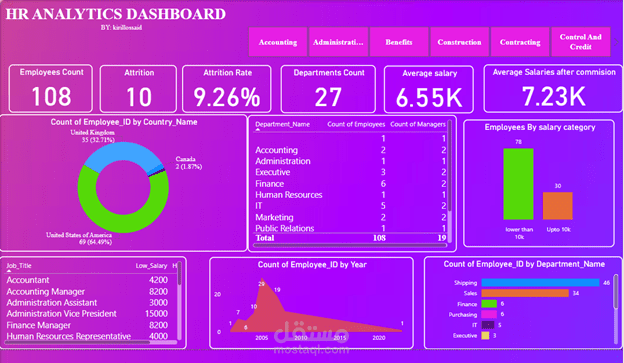Filter dashboard by Benefits slicer
The width and height of the screenshot is (624, 363).
pos(399,42)
